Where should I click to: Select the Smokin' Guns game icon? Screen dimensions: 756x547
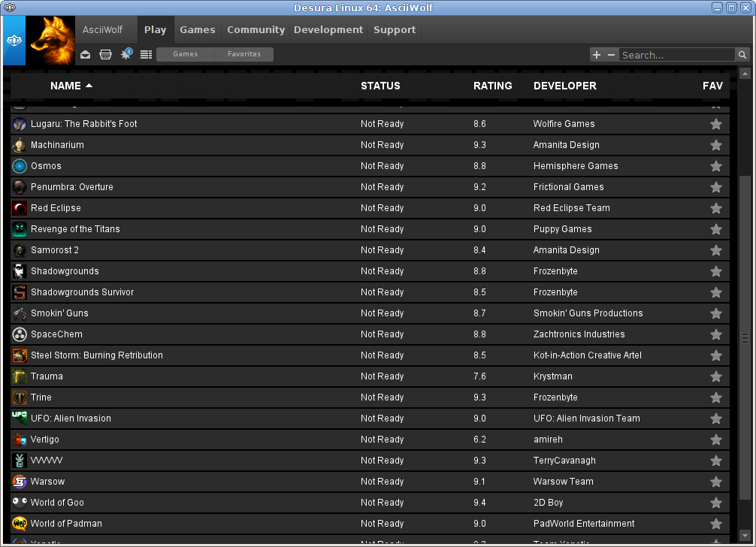click(x=20, y=313)
